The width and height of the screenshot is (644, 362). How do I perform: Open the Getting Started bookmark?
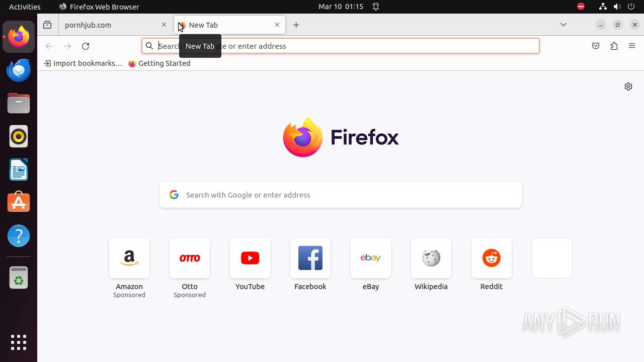[x=159, y=63]
